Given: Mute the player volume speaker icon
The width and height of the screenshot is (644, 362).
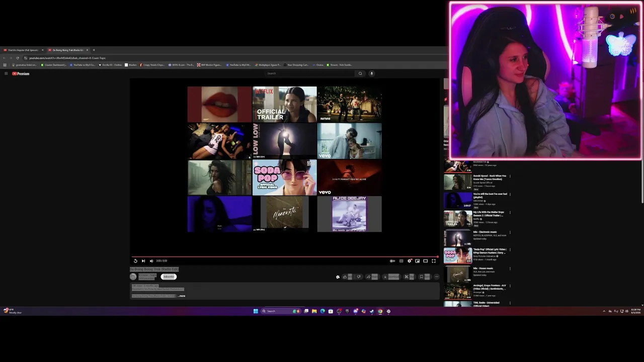Looking at the screenshot, I should pos(151,261).
